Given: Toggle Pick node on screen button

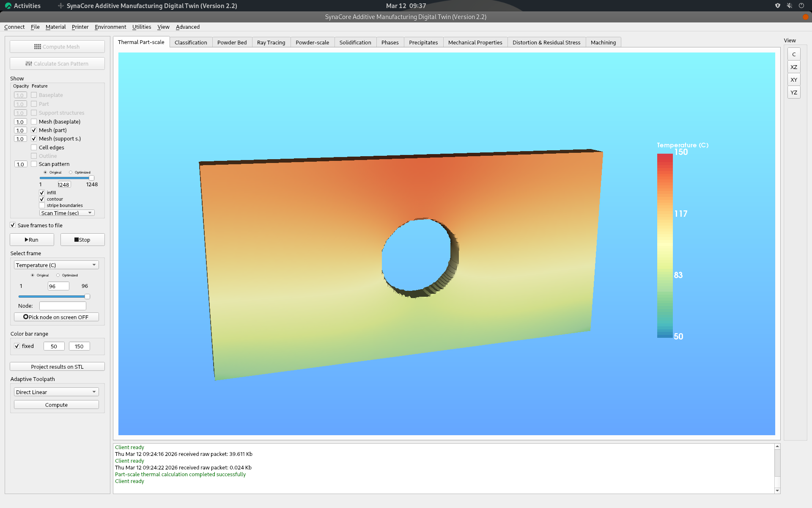Looking at the screenshot, I should [56, 317].
